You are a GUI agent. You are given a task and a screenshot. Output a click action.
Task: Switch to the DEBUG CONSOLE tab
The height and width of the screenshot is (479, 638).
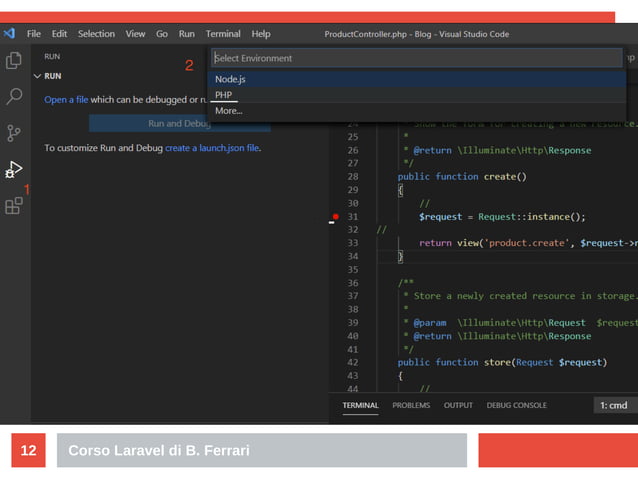point(516,405)
